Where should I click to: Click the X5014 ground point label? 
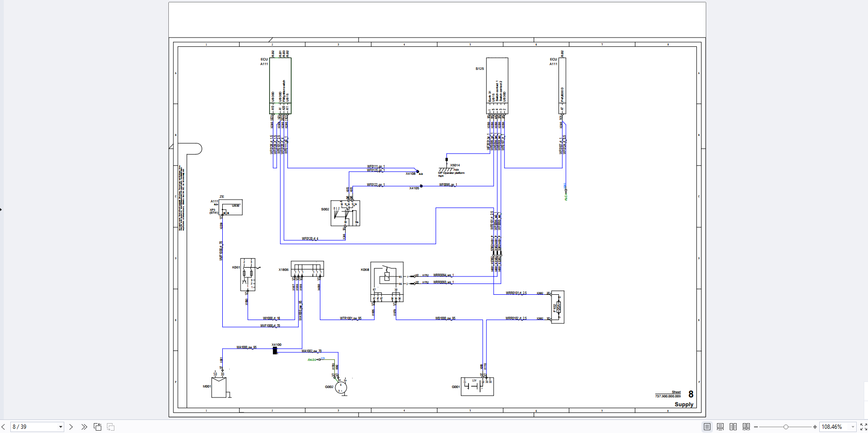[x=455, y=165]
